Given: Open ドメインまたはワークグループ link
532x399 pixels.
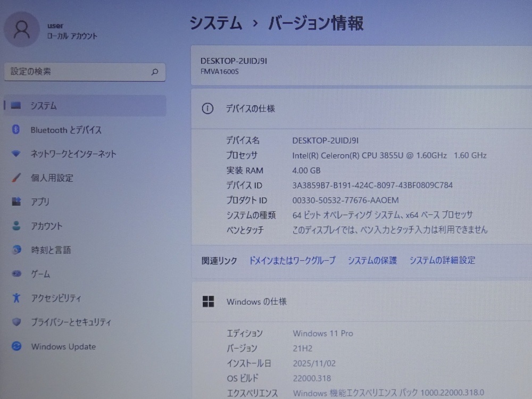Looking at the screenshot, I should coord(292,260).
